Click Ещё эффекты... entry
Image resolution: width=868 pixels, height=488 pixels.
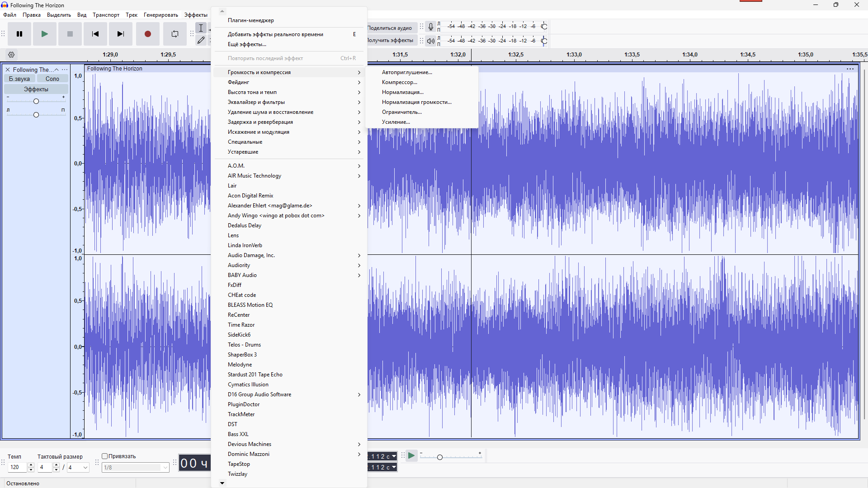[288, 44]
